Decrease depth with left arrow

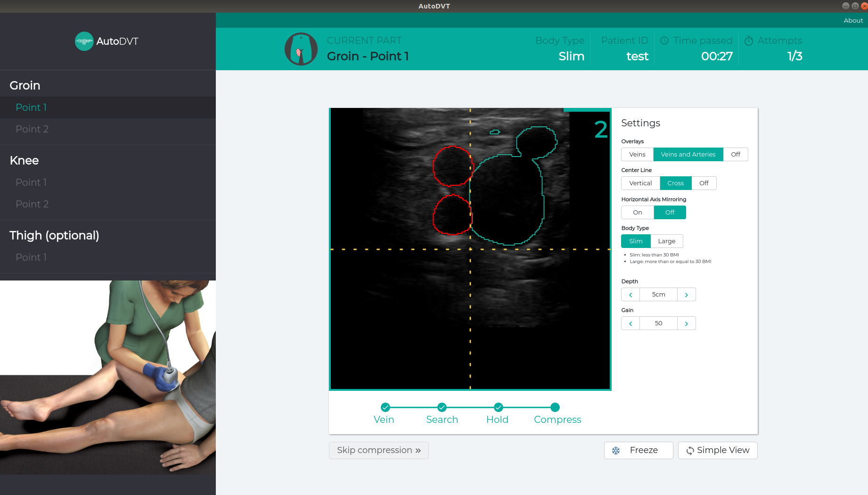pyautogui.click(x=631, y=295)
